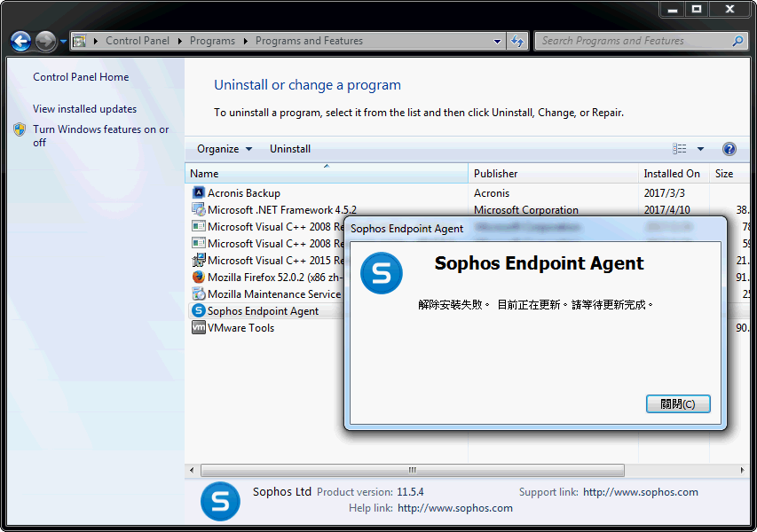
Task: Click Programs in the breadcrumb path
Action: coord(212,41)
